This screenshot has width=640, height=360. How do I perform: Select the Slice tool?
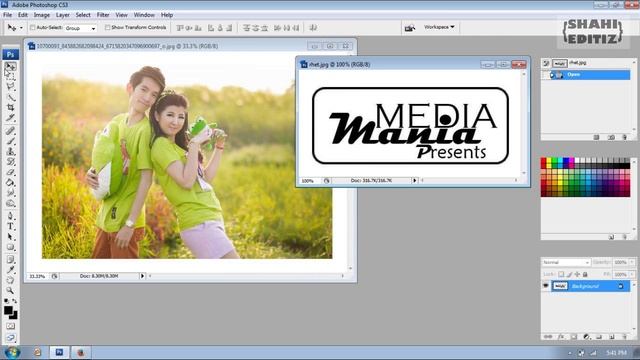pos(11,118)
